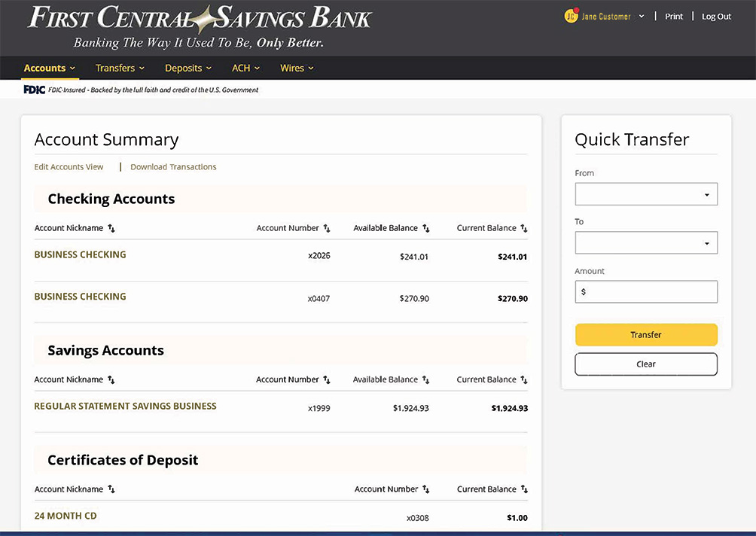Open the Deposits navigation menu

point(188,68)
